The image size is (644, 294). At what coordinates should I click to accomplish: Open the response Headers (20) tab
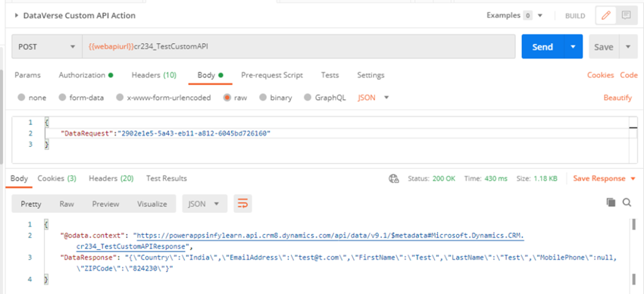pyautogui.click(x=111, y=178)
